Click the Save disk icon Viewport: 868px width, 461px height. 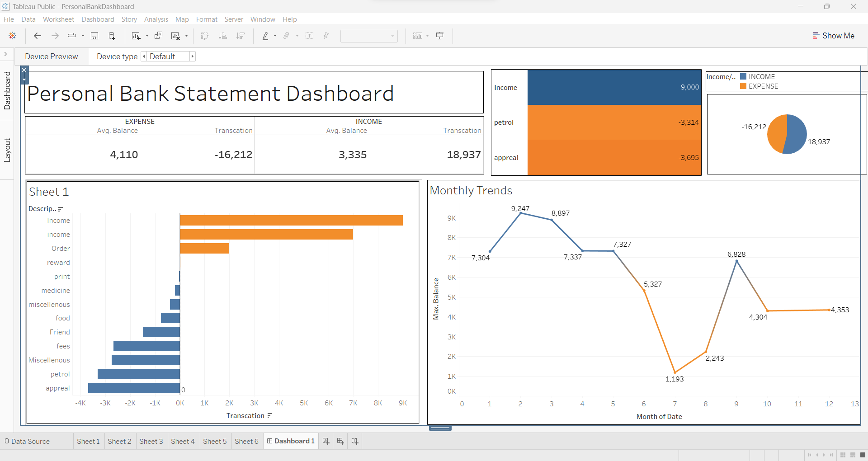(94, 36)
